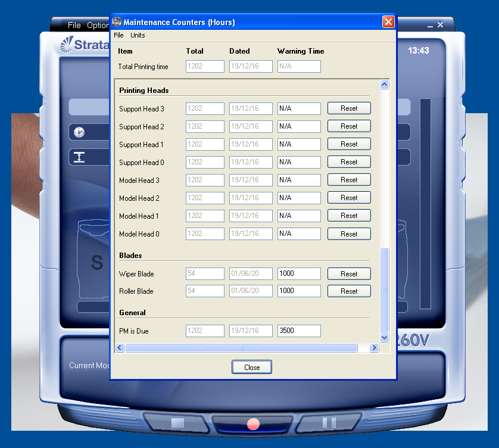Viewport: 499px width, 448px height.
Task: Click the pause button on the printer console
Action: coord(329,423)
